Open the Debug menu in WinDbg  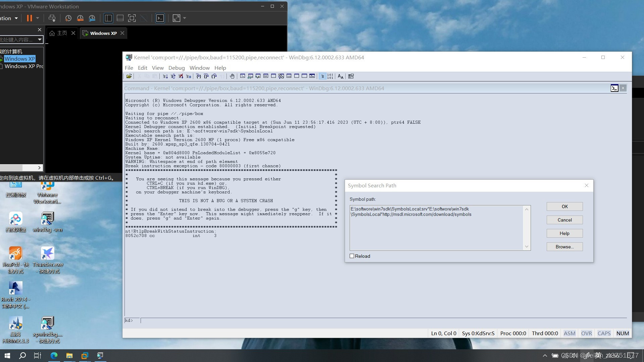pos(177,68)
